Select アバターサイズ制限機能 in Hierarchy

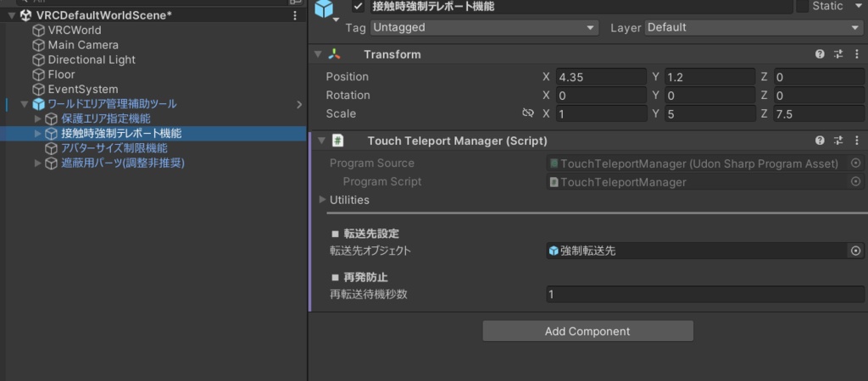[114, 148]
